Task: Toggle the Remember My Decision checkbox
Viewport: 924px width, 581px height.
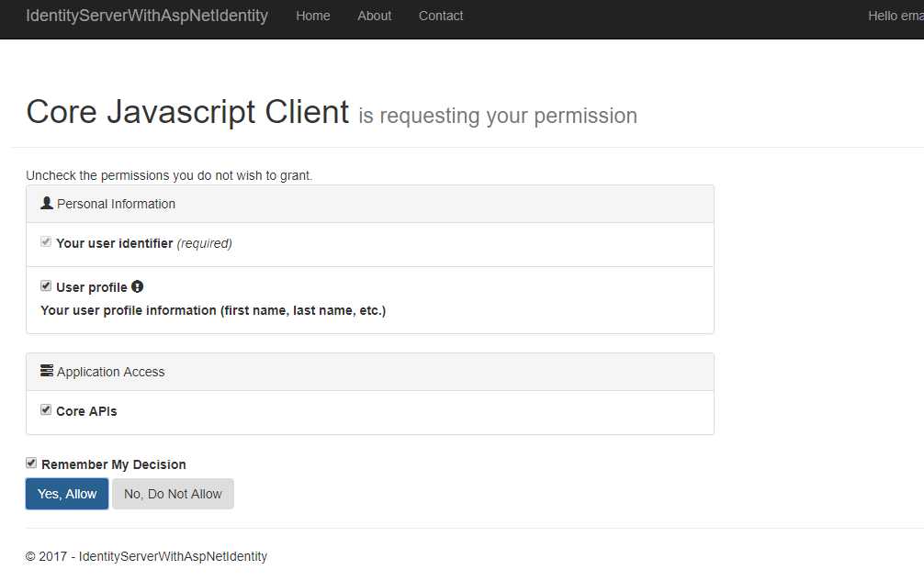Action: click(x=31, y=464)
